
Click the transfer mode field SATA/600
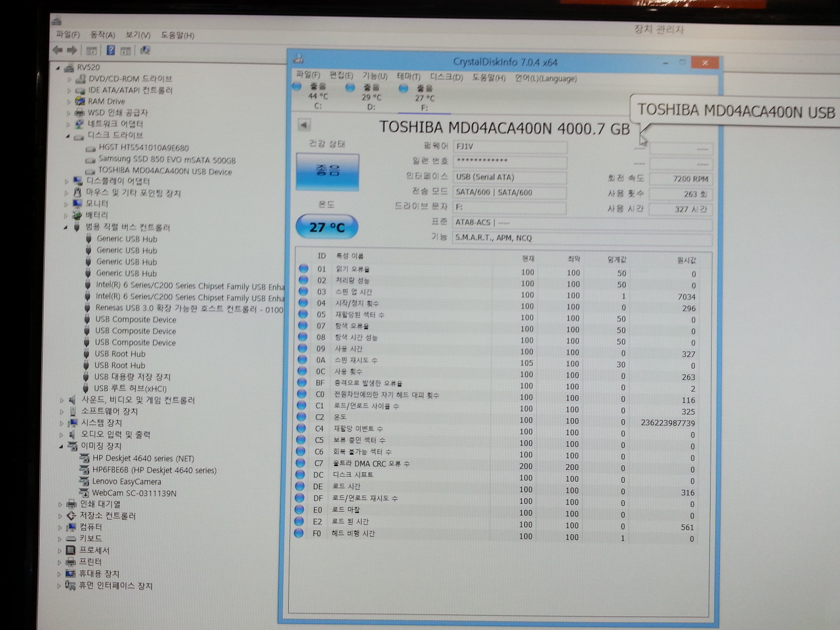(x=510, y=192)
